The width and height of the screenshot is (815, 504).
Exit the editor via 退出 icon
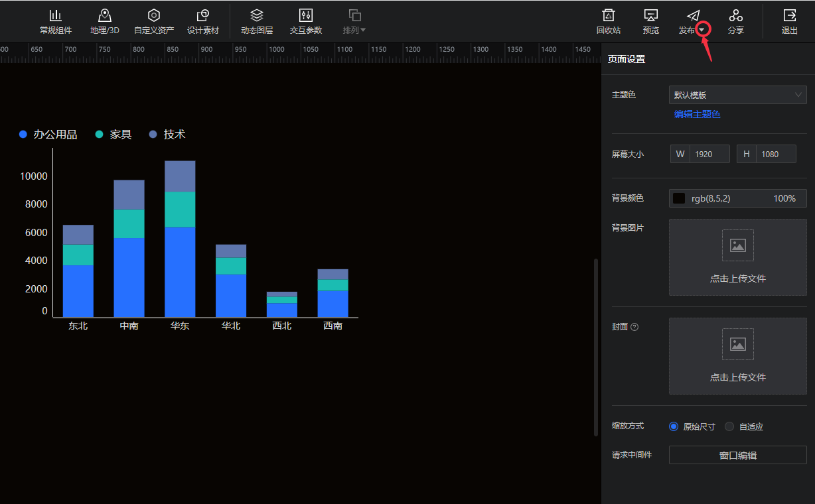point(789,16)
